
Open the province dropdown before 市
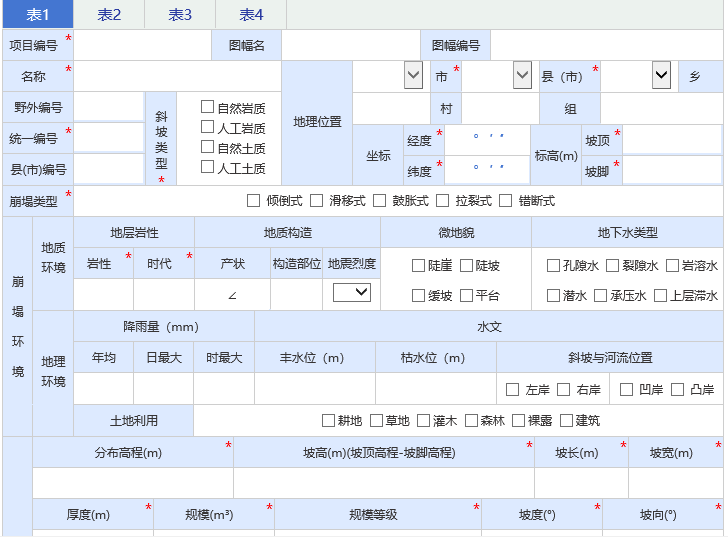(413, 75)
